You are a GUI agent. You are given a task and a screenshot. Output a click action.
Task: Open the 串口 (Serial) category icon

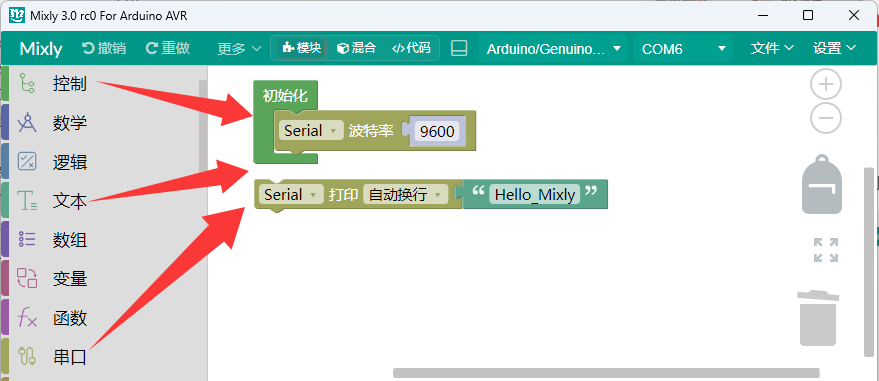coord(27,356)
